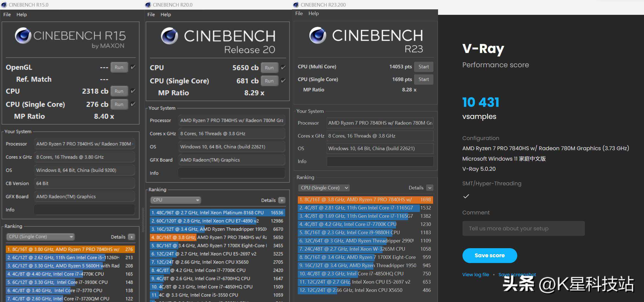Click the V-Ray Save score button
This screenshot has height=302, width=644.
coord(489,255)
